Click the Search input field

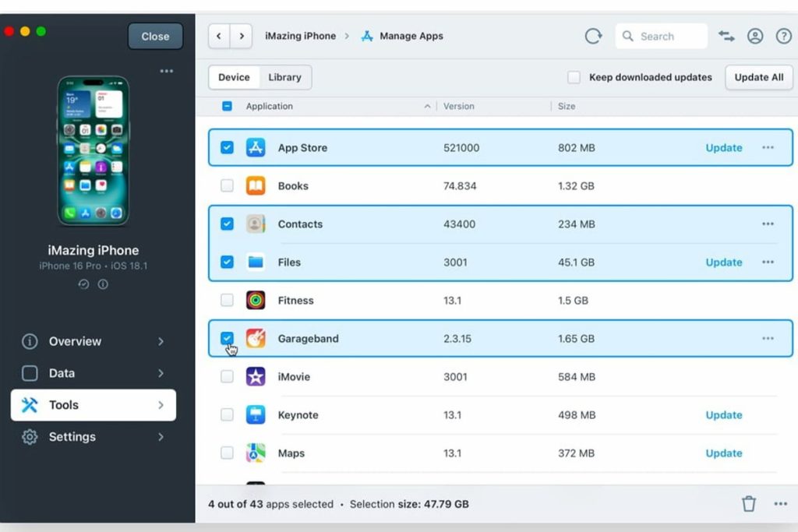pos(661,36)
